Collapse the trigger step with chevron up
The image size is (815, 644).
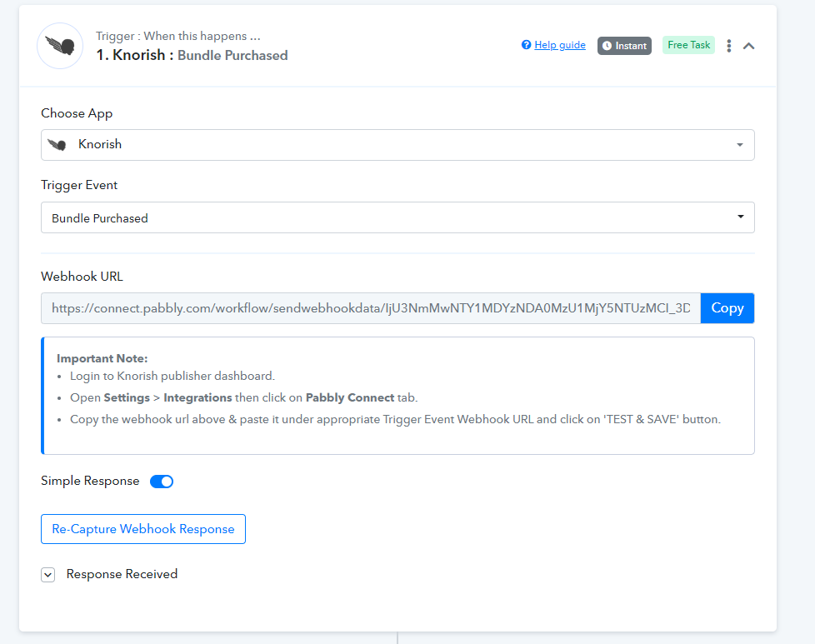click(x=748, y=46)
